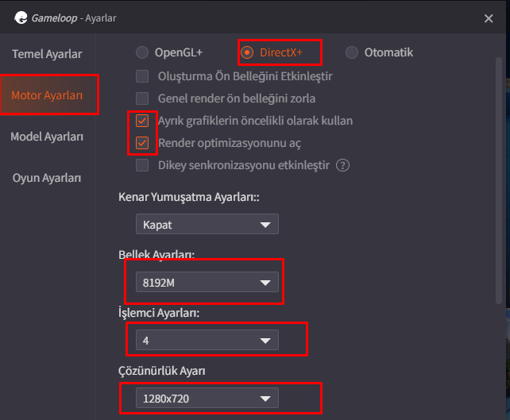Open the vertical sync help question icon
The image size is (510, 420).
(343, 165)
